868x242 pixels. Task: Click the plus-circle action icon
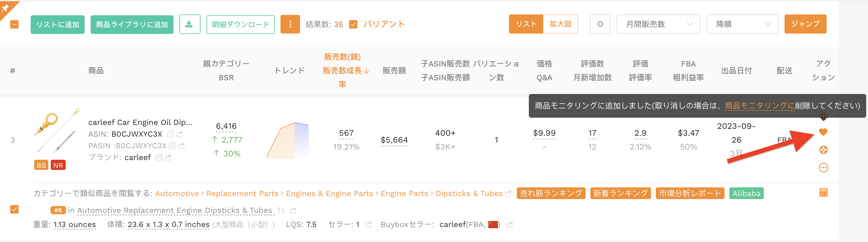[x=823, y=150]
